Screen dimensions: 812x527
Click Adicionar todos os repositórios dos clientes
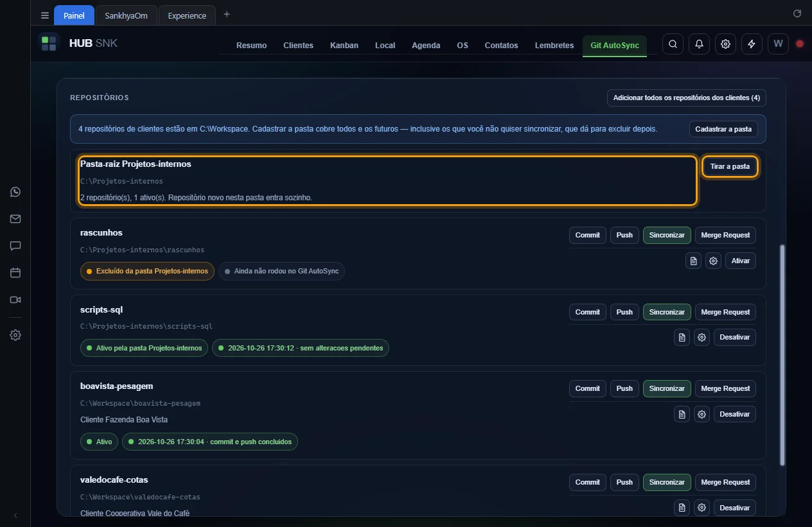687,98
